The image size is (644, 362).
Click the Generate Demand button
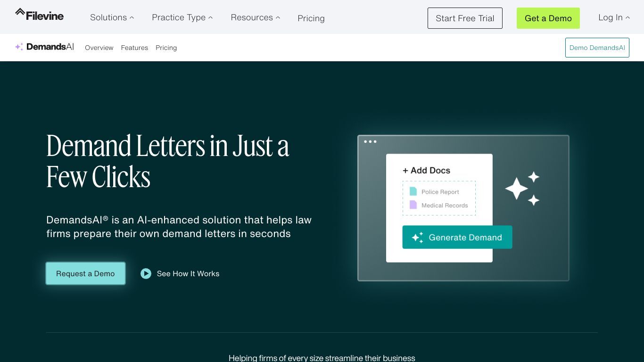(x=457, y=237)
